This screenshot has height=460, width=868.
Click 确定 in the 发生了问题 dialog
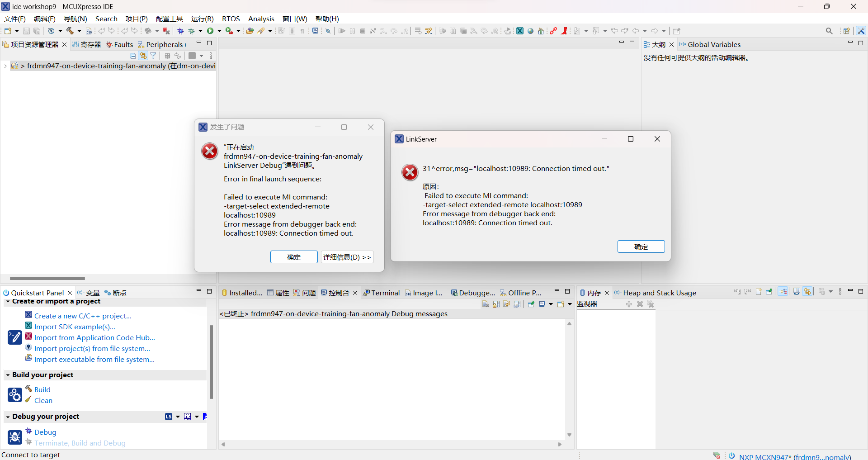pos(294,257)
